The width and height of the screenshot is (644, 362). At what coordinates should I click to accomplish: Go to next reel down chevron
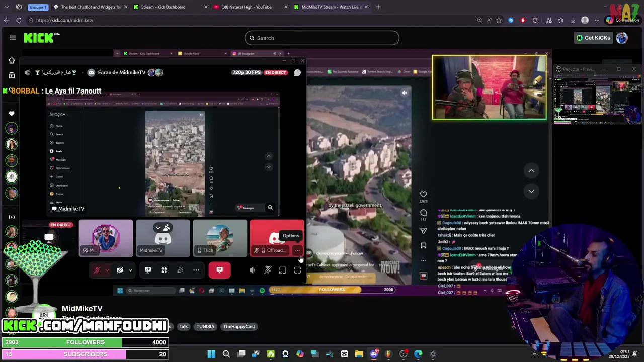(531, 191)
